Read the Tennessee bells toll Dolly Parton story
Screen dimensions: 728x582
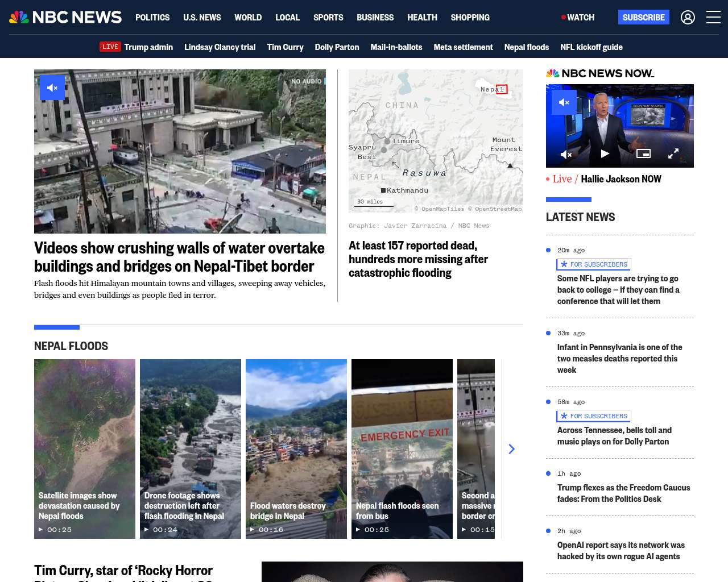coord(614,436)
